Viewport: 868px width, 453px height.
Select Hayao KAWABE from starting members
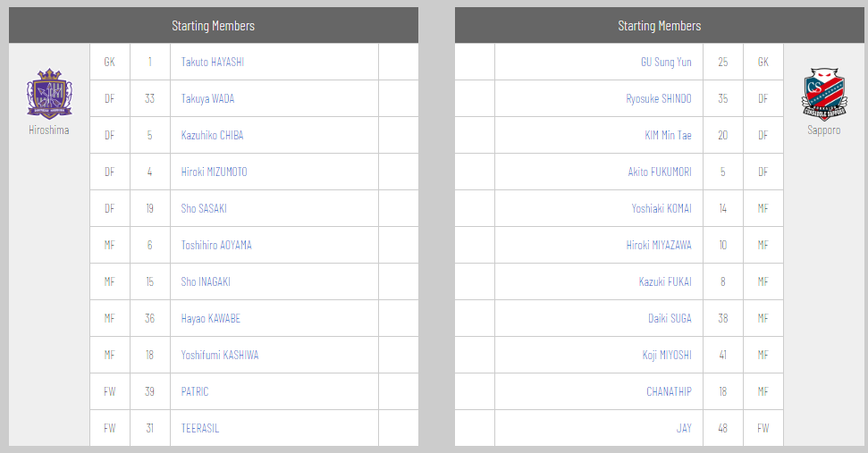210,319
